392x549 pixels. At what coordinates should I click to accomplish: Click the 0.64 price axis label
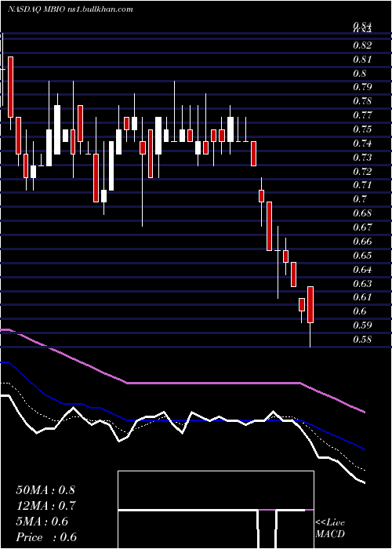click(x=362, y=270)
